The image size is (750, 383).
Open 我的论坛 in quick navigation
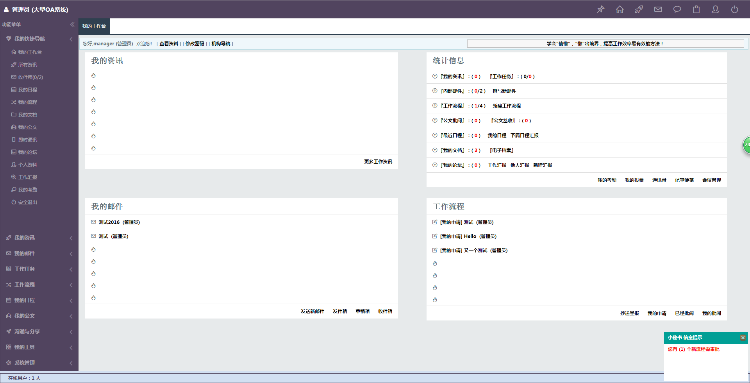[28, 152]
